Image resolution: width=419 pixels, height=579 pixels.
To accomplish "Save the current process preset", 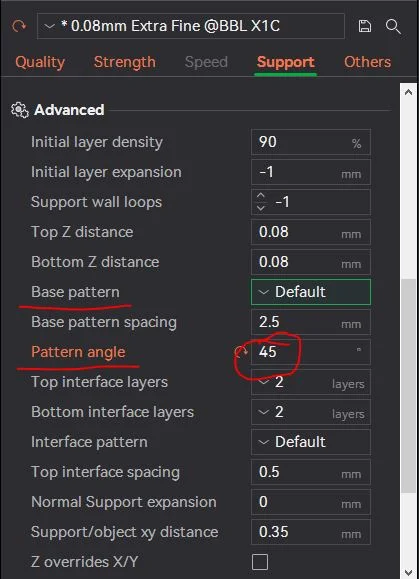I will [365, 26].
